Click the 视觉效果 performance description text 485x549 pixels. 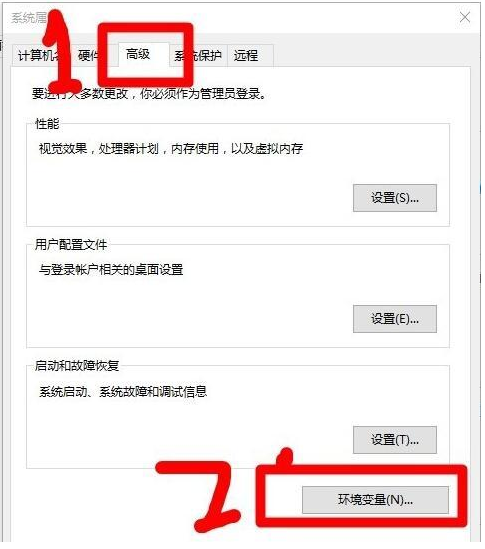(x=171, y=149)
